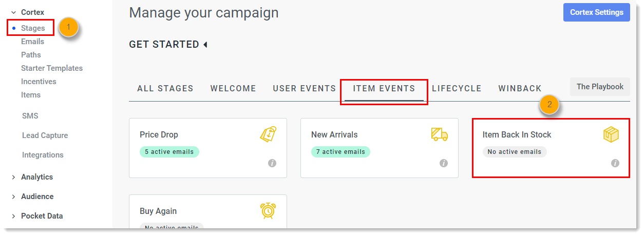Expand the Pocket Data menu section
The width and height of the screenshot is (644, 236).
[13, 216]
